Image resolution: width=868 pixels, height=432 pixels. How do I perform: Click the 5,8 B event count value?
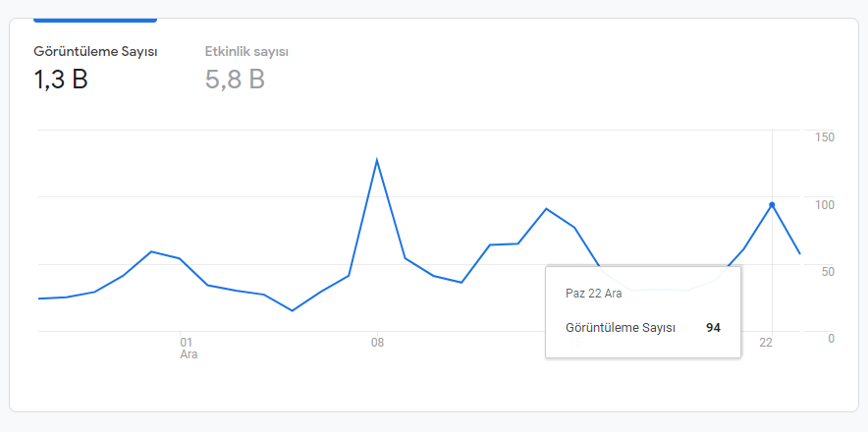click(235, 80)
